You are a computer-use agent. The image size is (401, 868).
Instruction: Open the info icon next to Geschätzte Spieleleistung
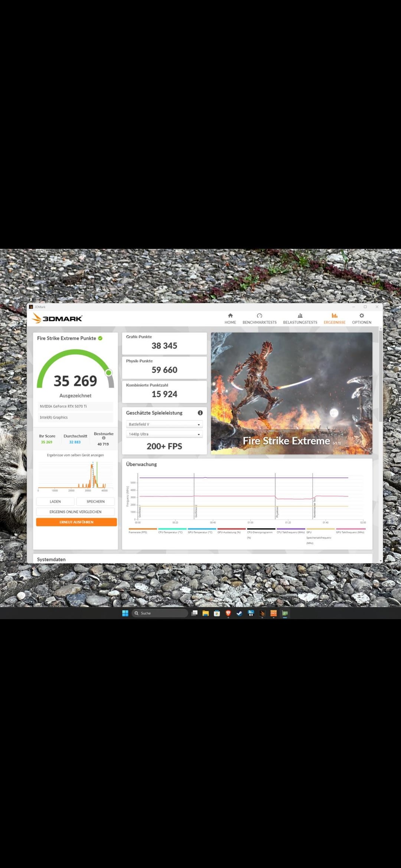(200, 413)
